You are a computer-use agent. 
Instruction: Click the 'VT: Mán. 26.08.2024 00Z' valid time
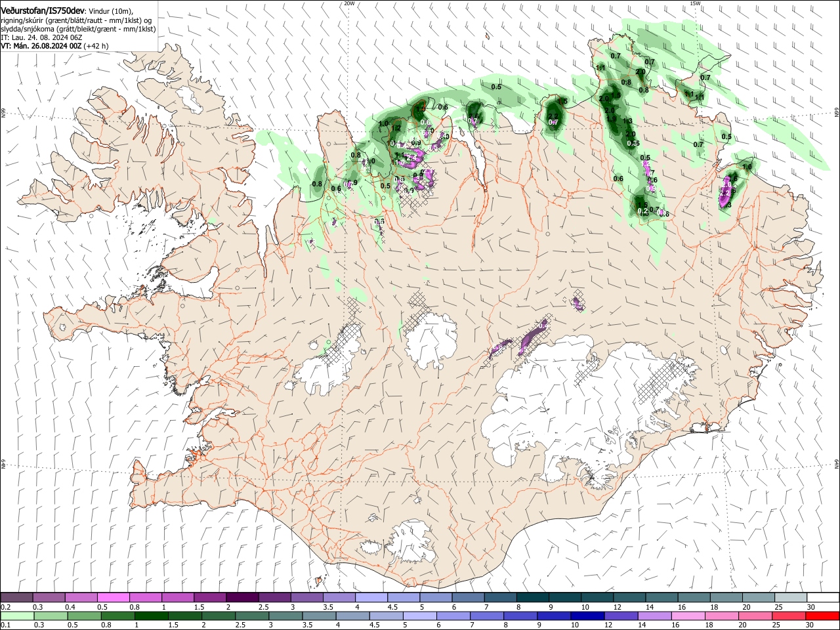point(41,46)
